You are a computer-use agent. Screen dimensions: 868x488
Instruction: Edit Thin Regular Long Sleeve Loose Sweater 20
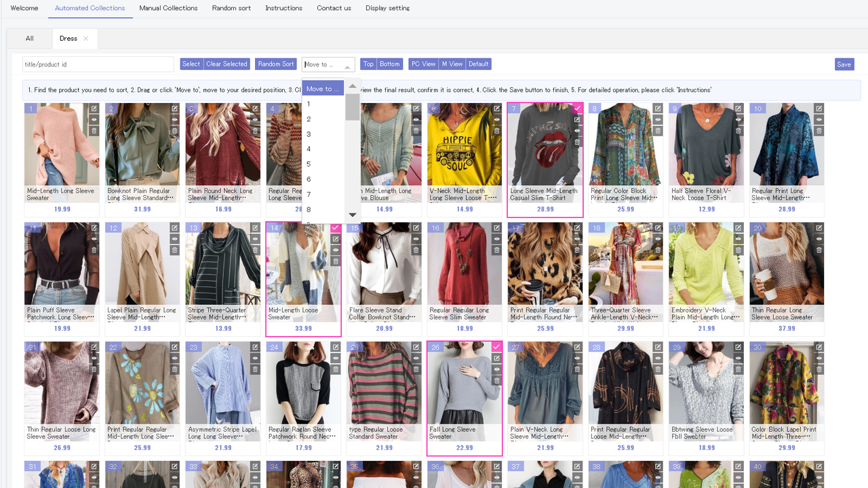point(819,228)
